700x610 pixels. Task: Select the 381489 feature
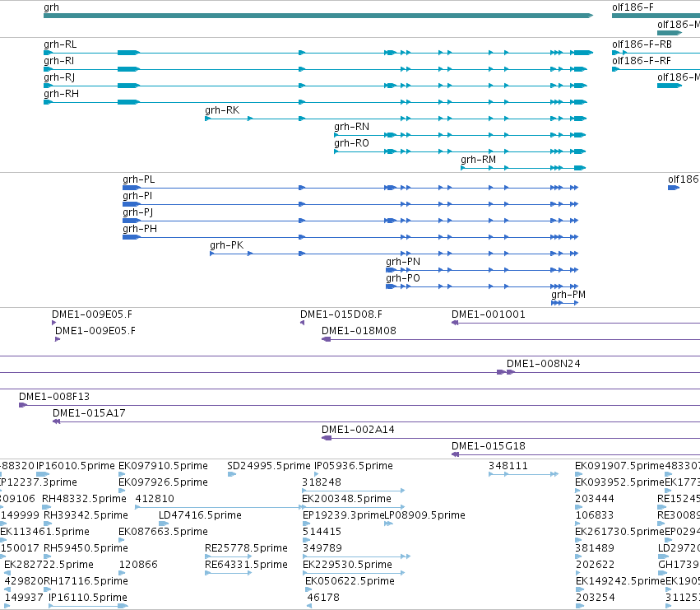pyautogui.click(x=595, y=548)
